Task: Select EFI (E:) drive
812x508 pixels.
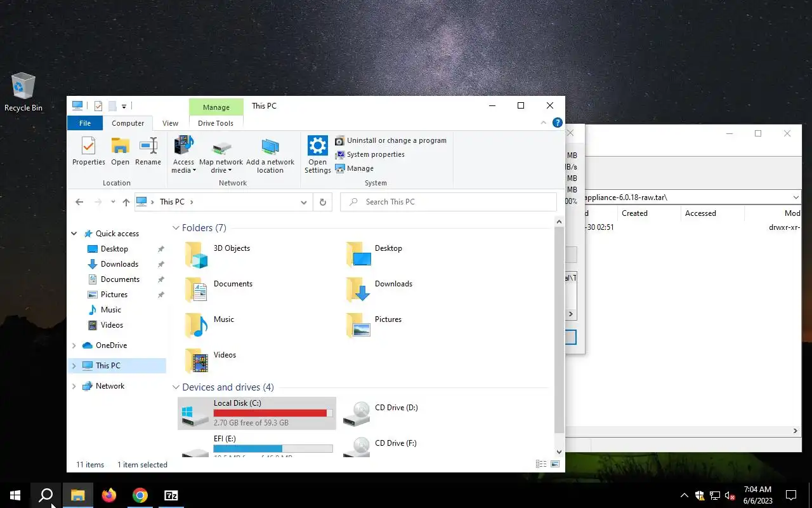Action: (257, 444)
